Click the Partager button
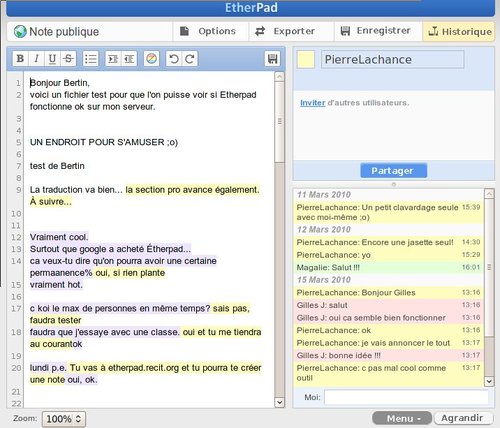 [393, 171]
